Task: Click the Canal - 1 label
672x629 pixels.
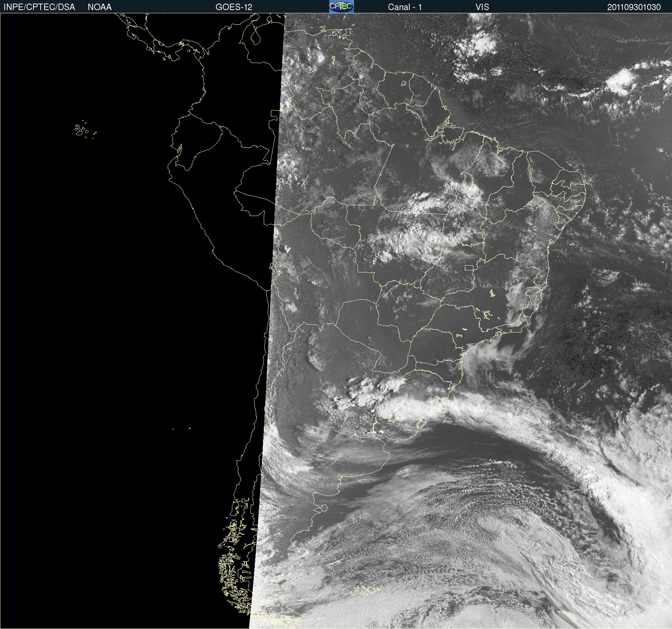Action: 405,7
